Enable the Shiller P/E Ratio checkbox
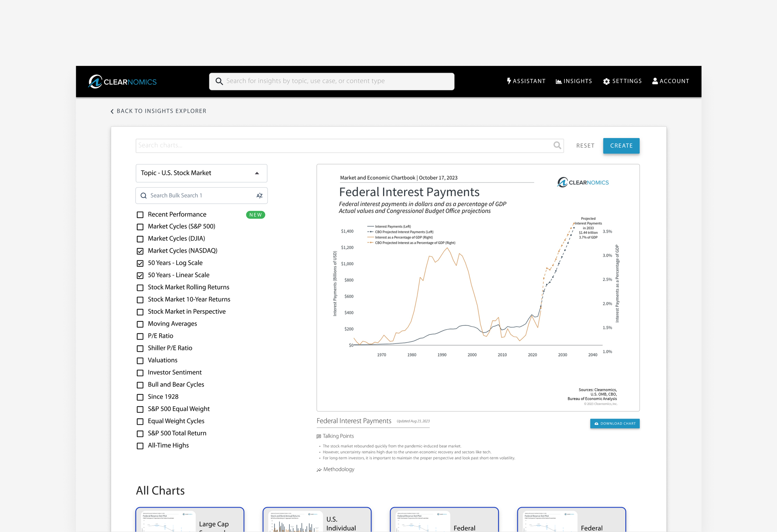777x532 pixels. [140, 349]
